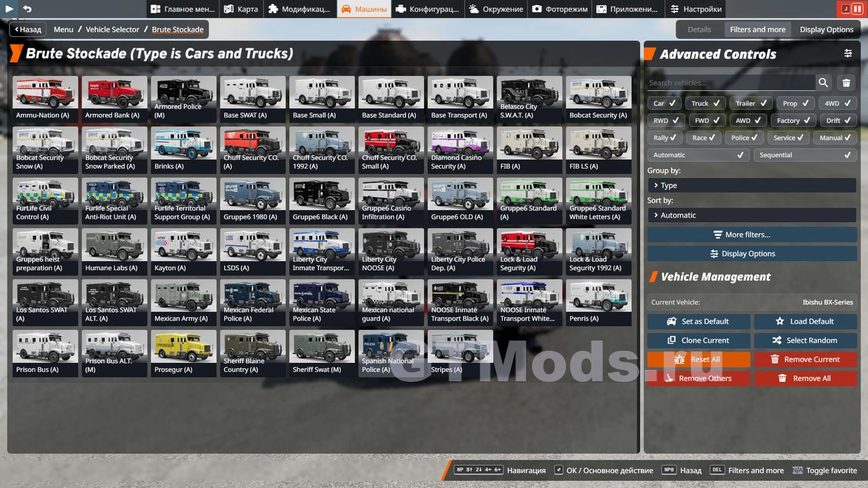Image resolution: width=868 pixels, height=488 pixels.
Task: Click the search magnifier icon
Action: pos(824,83)
